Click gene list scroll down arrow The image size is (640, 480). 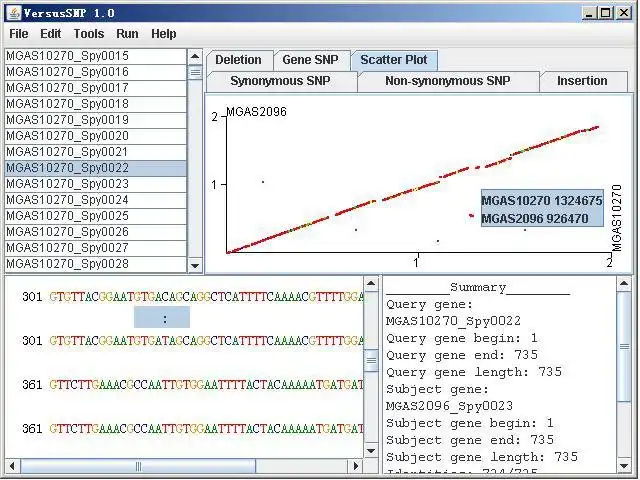point(195,266)
